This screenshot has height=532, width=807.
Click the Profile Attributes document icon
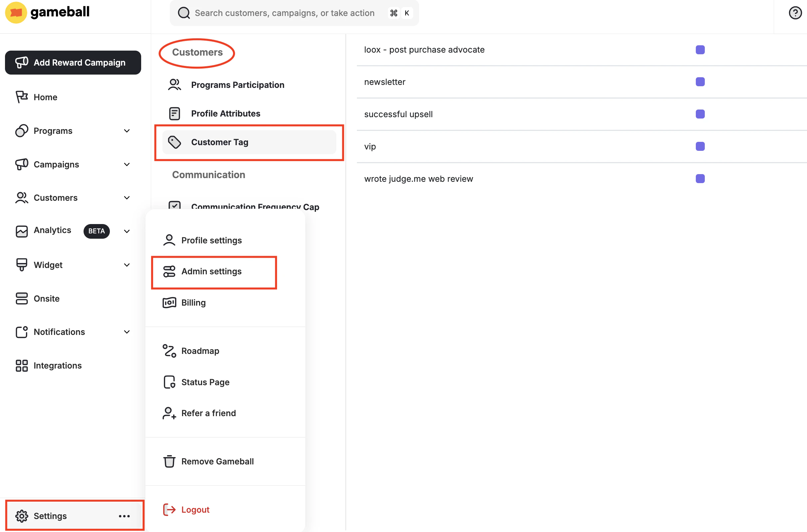point(175,113)
